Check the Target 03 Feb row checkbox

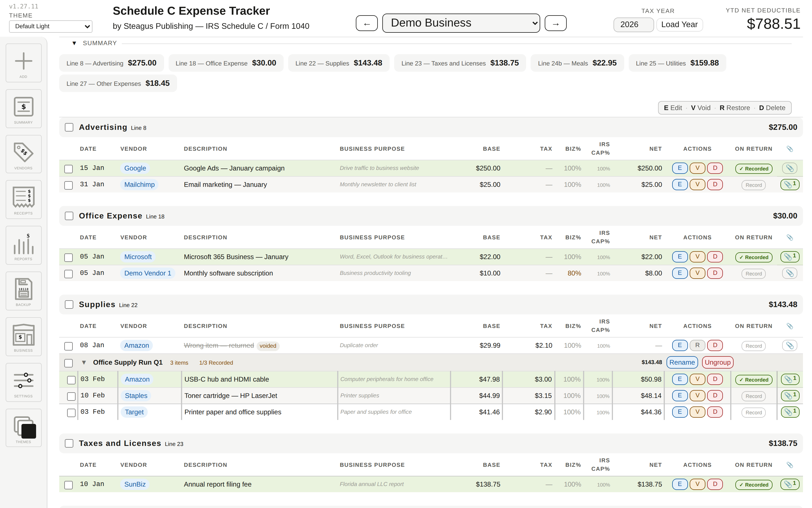(x=71, y=413)
